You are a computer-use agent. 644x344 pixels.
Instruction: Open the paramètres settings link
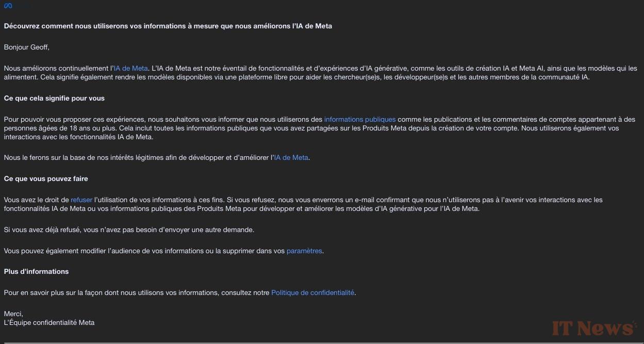(x=304, y=251)
